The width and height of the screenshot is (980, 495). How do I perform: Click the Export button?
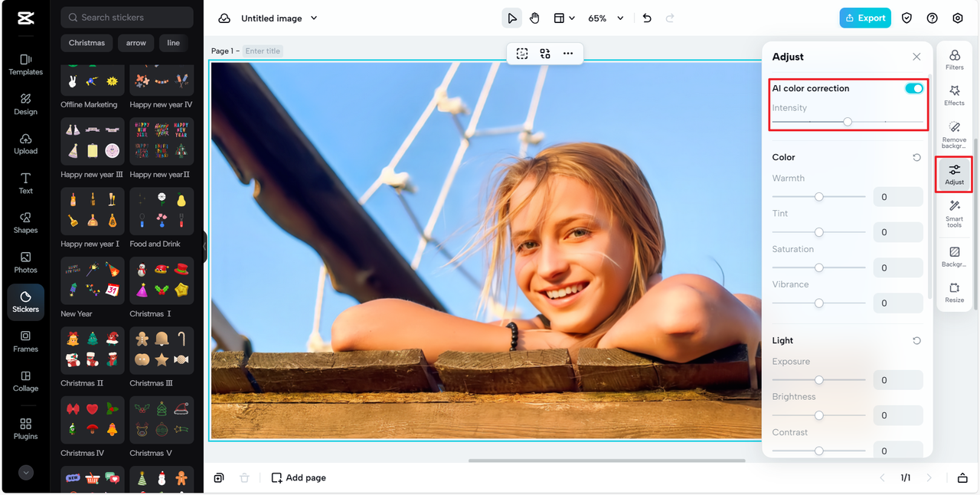click(865, 18)
